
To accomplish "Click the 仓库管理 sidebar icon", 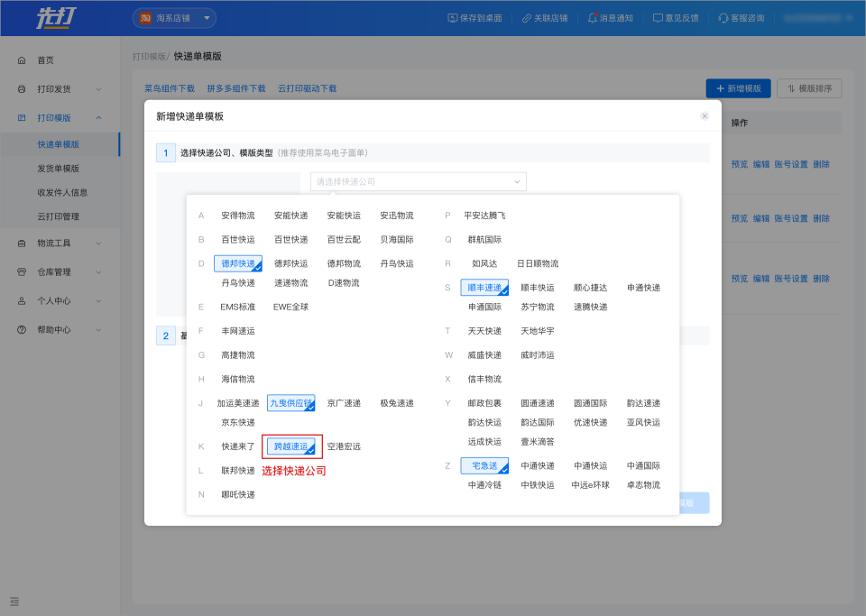I will (22, 272).
